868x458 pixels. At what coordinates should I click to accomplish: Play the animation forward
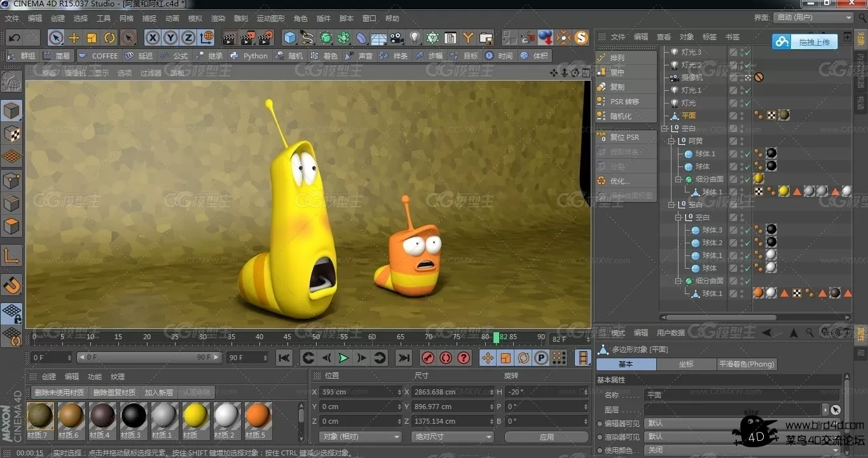[x=343, y=358]
